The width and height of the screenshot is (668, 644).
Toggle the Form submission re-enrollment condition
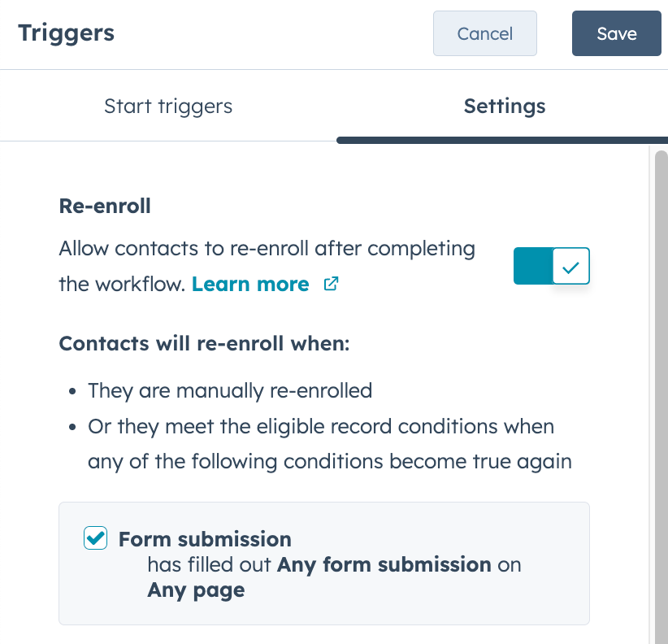click(x=95, y=538)
